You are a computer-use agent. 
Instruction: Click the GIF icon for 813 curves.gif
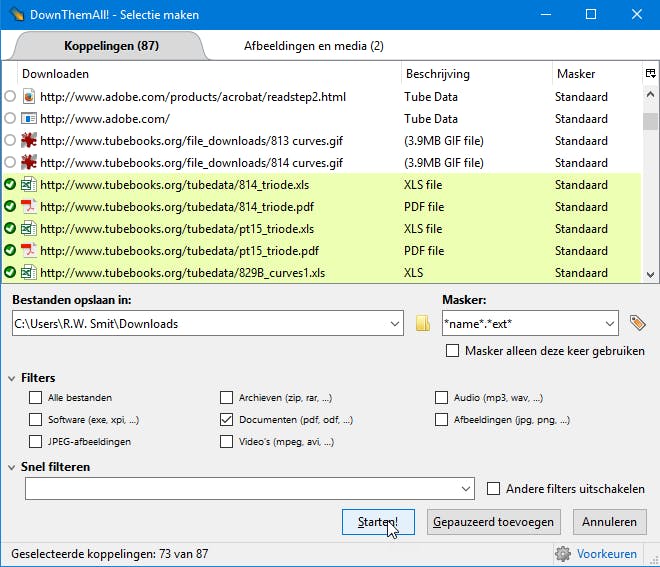pyautogui.click(x=28, y=141)
